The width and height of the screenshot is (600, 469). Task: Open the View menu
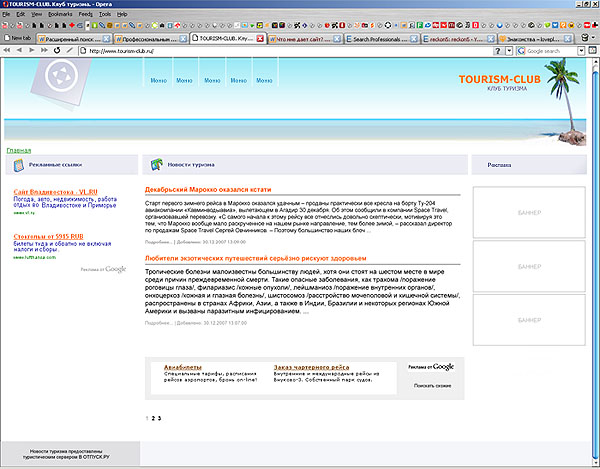37,14
